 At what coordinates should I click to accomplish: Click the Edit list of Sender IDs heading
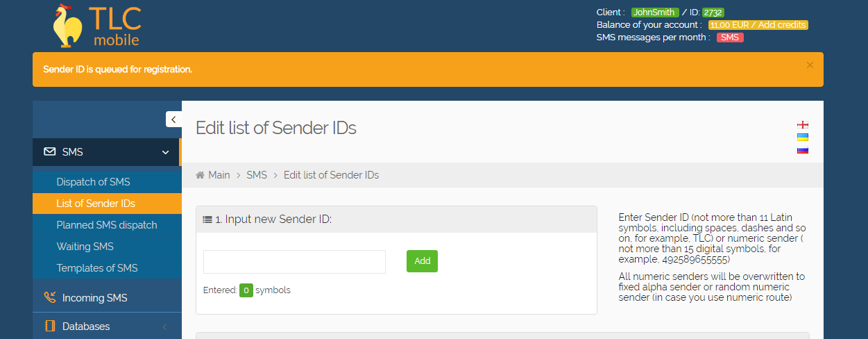click(275, 128)
